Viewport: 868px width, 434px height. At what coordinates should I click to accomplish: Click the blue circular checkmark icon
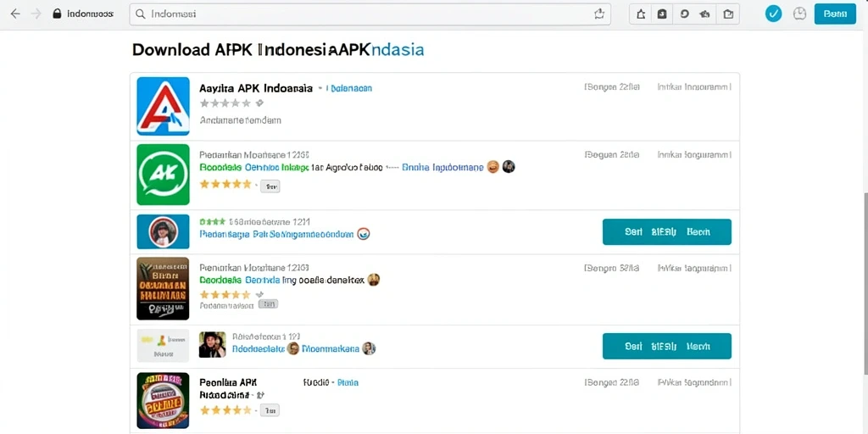(x=773, y=14)
